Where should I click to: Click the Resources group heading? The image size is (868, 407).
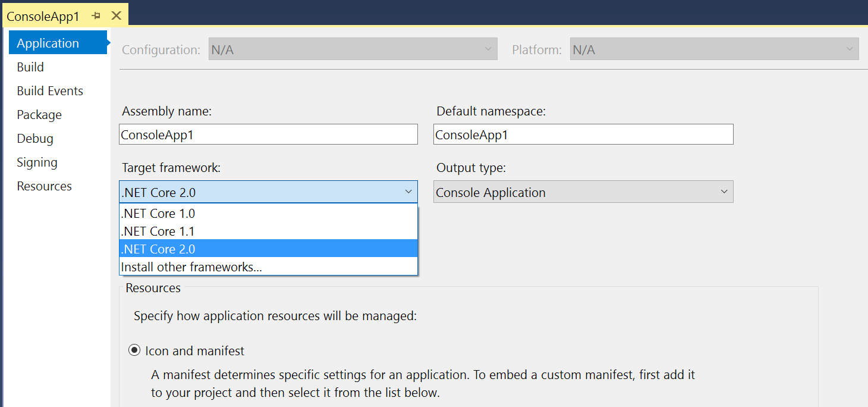coord(153,288)
